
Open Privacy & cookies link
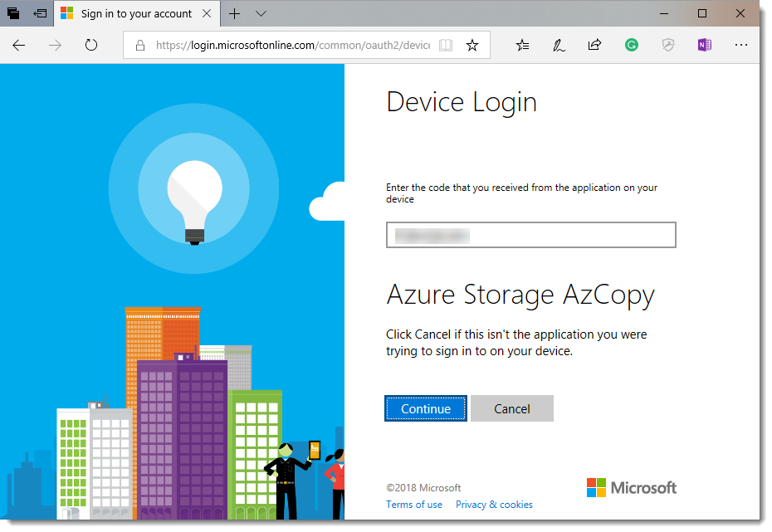(x=494, y=505)
